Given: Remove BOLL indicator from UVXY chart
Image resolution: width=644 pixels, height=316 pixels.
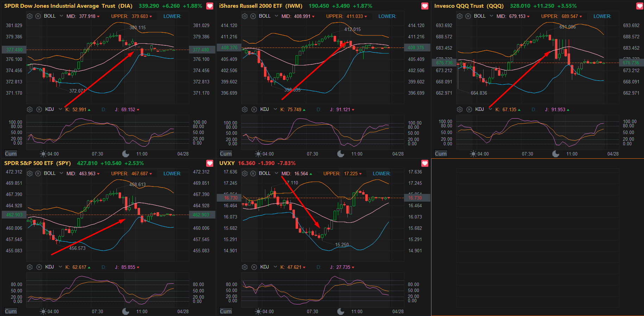Looking at the screenshot, I should pos(253,173).
